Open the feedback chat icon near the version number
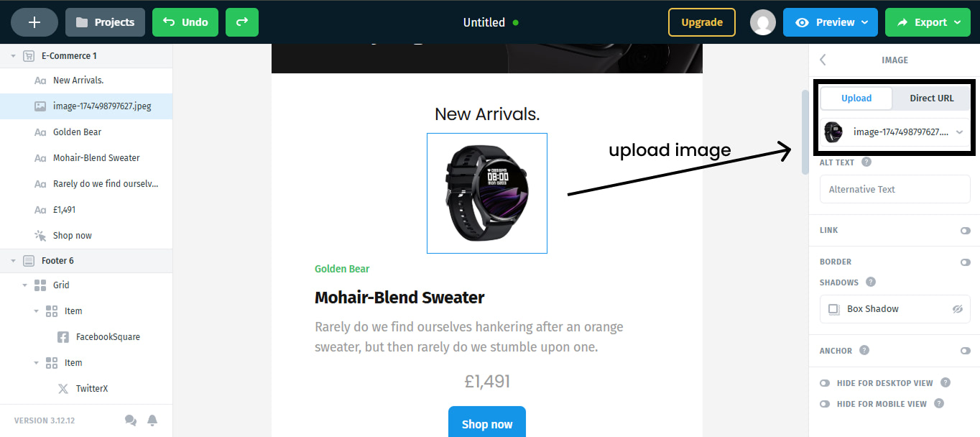Viewport: 980px width, 437px height. pos(131,420)
